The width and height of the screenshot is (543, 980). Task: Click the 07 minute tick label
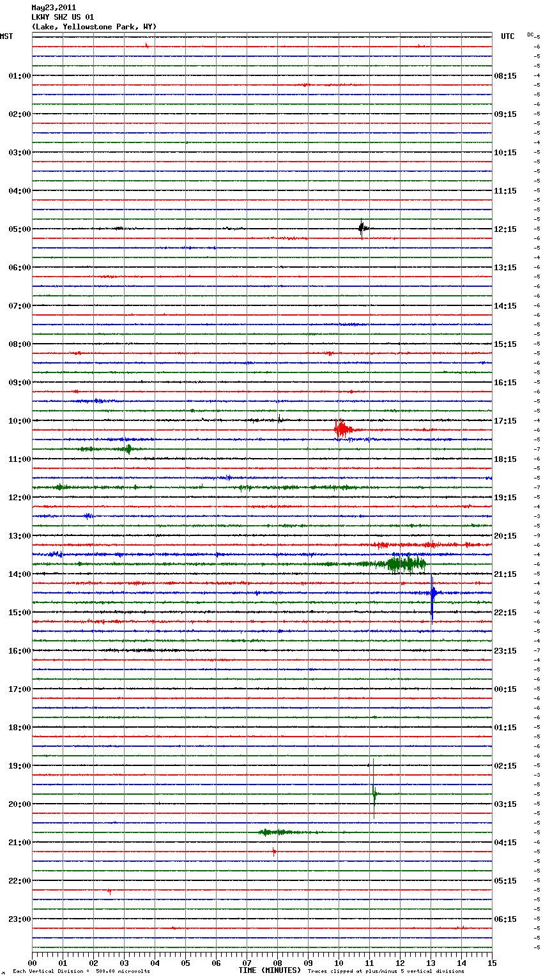point(247,963)
